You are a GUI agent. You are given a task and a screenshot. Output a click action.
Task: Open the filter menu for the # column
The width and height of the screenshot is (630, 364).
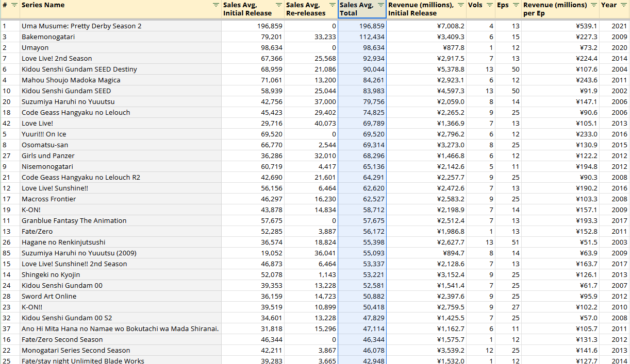[x=14, y=5]
